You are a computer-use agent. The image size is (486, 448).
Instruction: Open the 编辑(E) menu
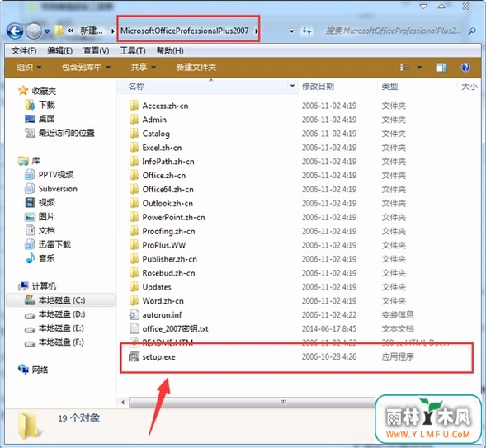click(x=59, y=50)
